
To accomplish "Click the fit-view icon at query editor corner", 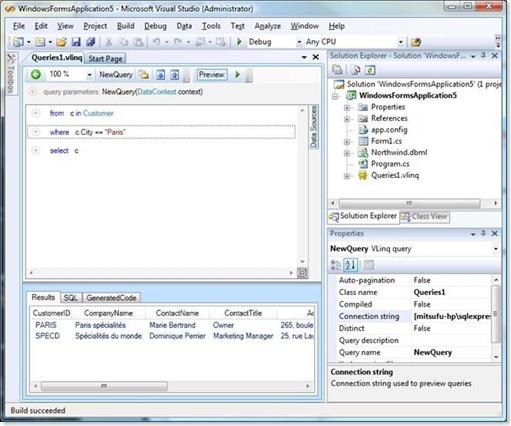I will [x=302, y=273].
